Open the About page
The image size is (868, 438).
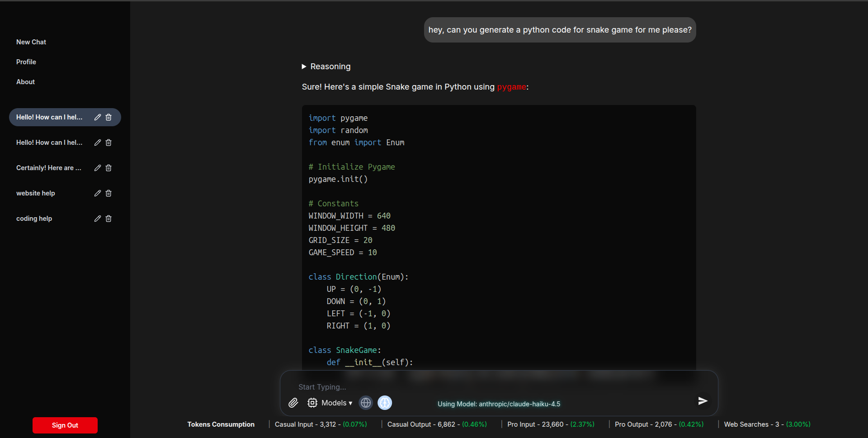point(25,82)
